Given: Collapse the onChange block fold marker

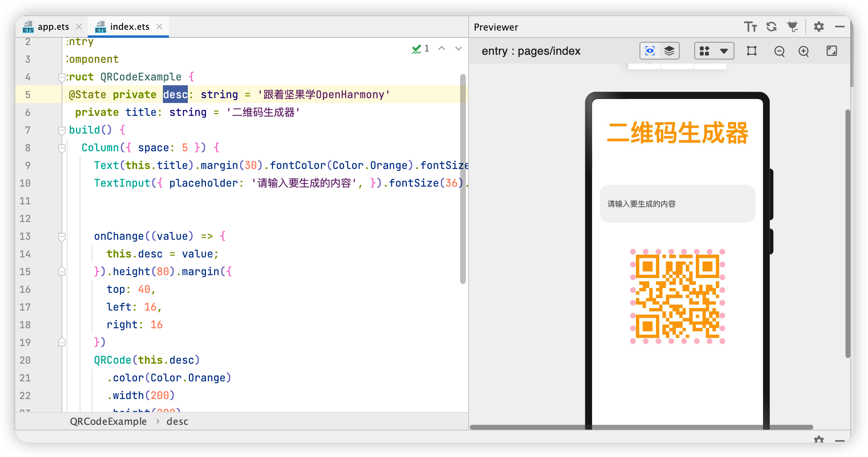Looking at the screenshot, I should 62,237.
